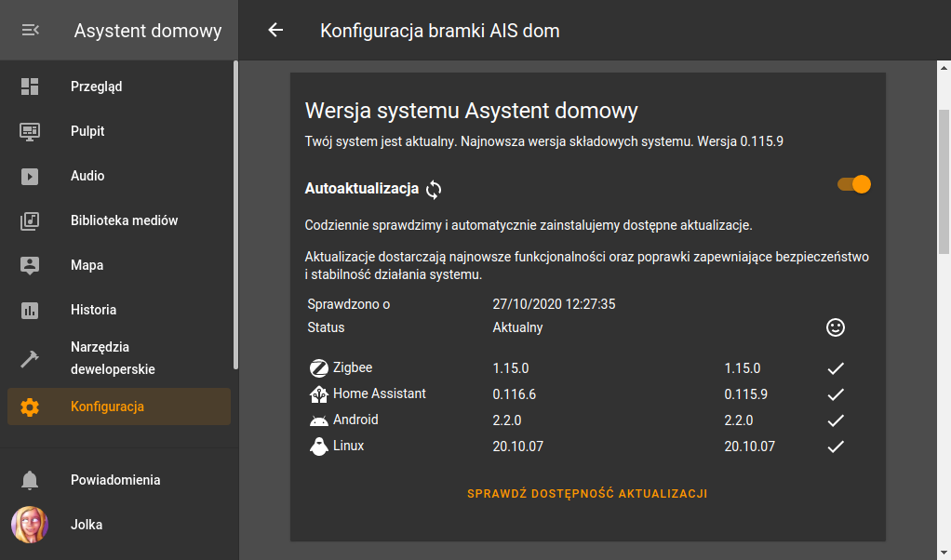Click the Home Assistant installed version 0.115.9
The width and height of the screenshot is (951, 560).
746,394
